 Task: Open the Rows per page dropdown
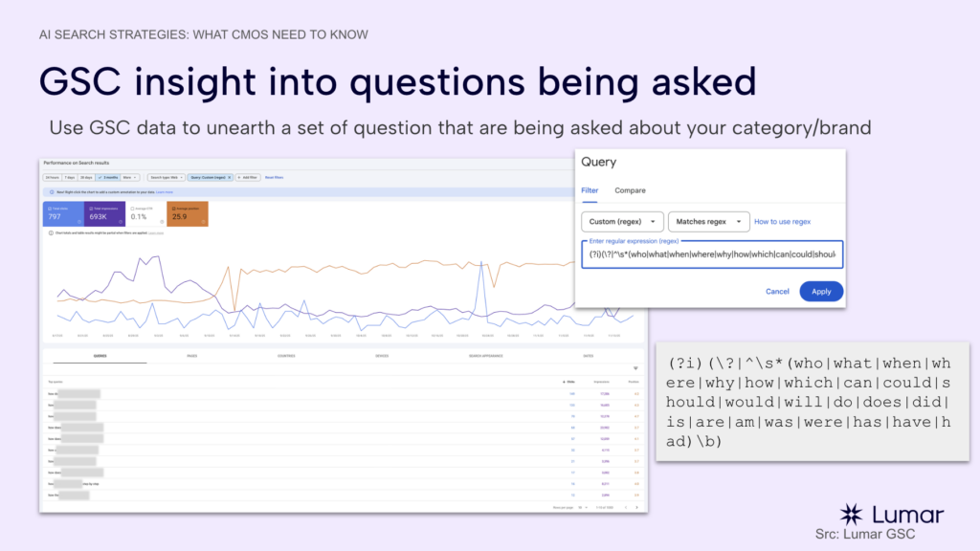[585, 508]
